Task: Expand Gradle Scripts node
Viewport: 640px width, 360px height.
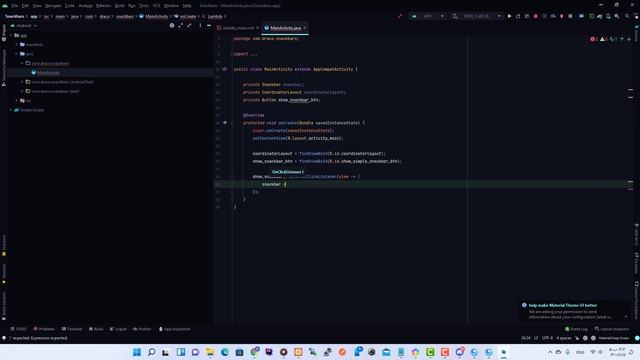Action: coord(11,110)
